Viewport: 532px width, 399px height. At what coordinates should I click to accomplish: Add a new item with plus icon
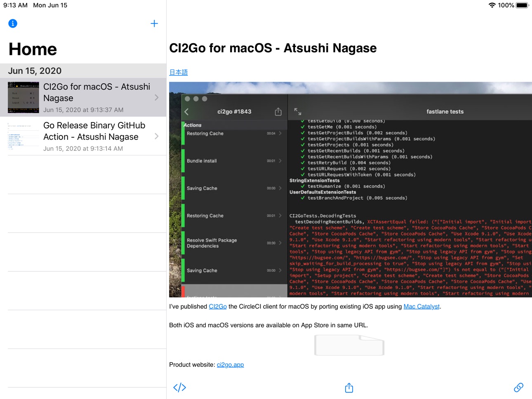154,23
